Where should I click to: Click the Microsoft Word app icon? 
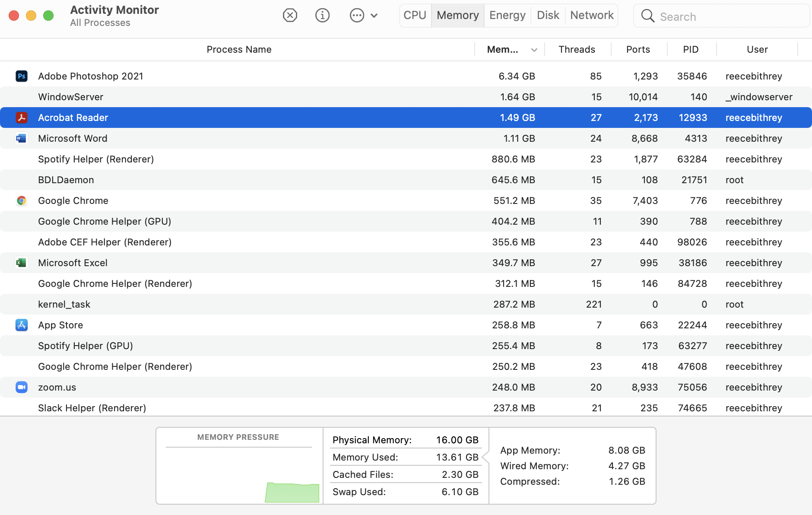point(22,138)
